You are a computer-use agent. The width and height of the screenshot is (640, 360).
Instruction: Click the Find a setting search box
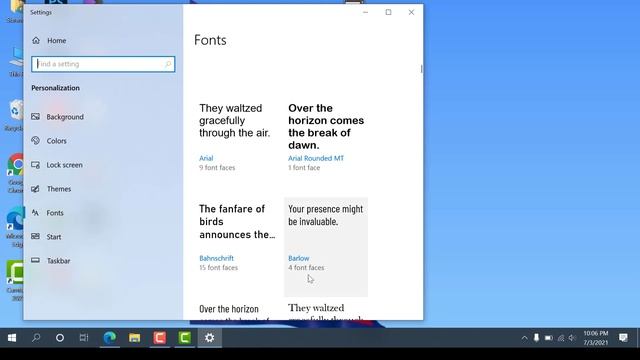click(103, 64)
